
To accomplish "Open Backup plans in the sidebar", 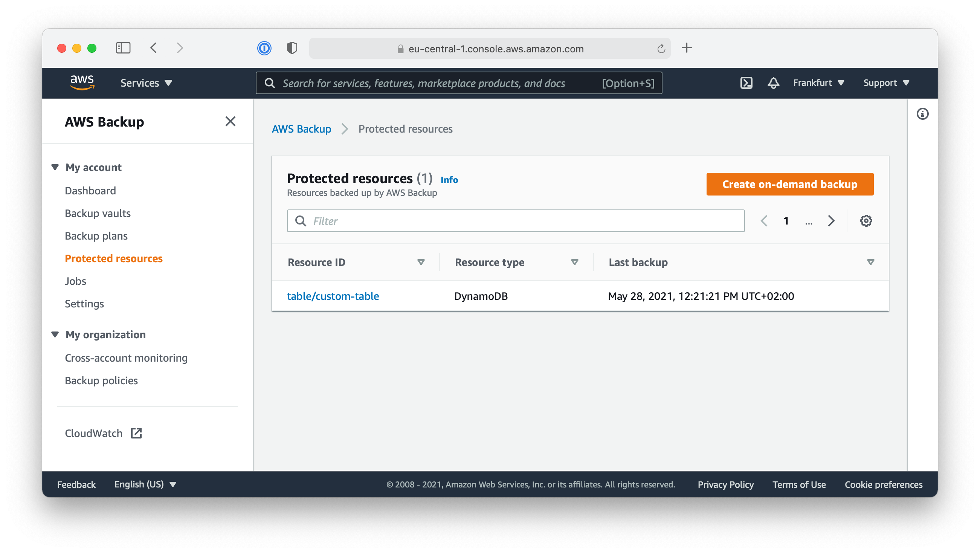I will tap(96, 235).
